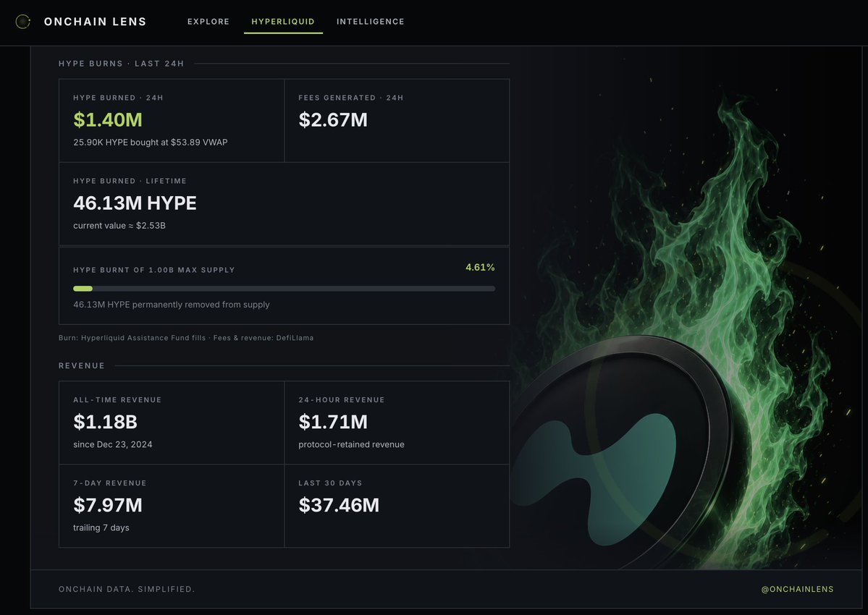The height and width of the screenshot is (615, 868).
Task: Click the Onchain Lens circular logo icon
Action: coord(22,22)
